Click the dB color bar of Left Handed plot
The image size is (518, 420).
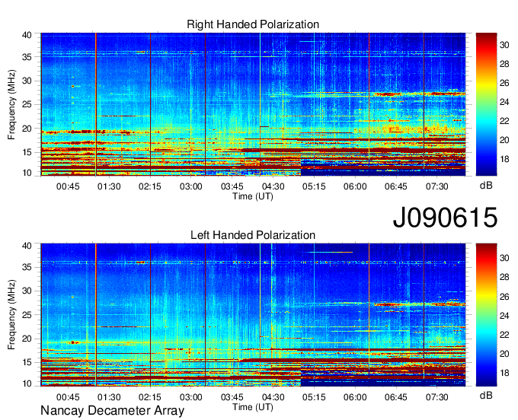pos(486,315)
